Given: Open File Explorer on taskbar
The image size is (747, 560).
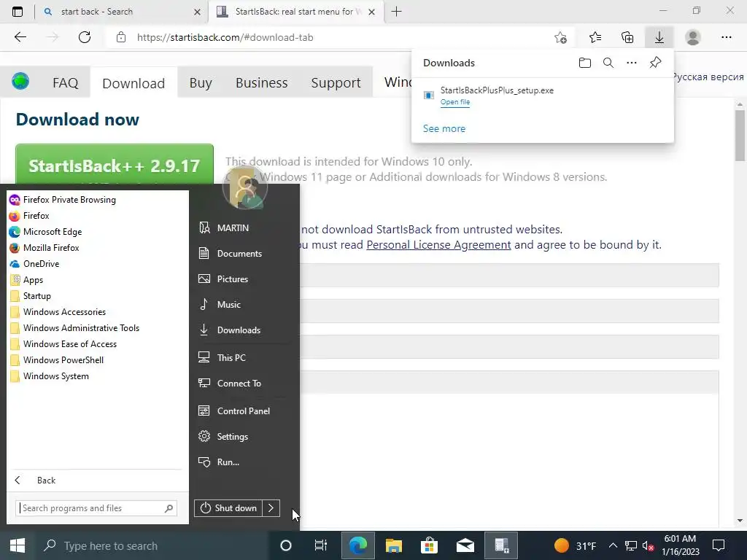Looking at the screenshot, I should (393, 545).
